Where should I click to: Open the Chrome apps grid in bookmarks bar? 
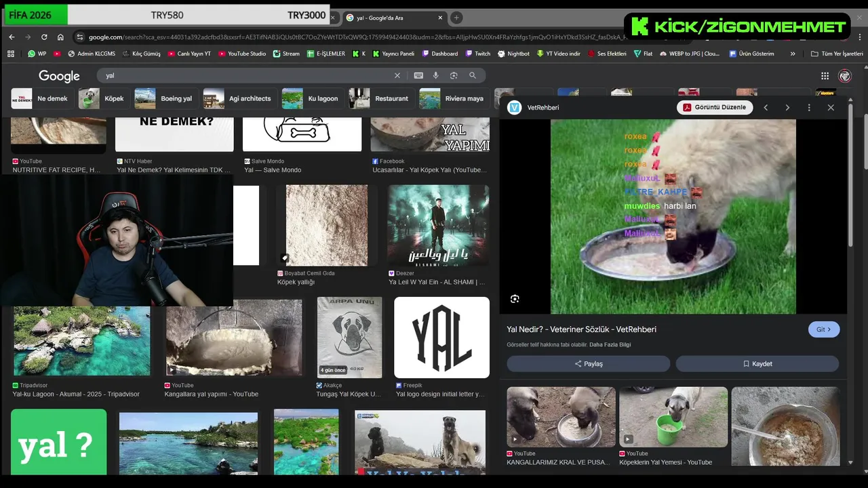point(11,54)
